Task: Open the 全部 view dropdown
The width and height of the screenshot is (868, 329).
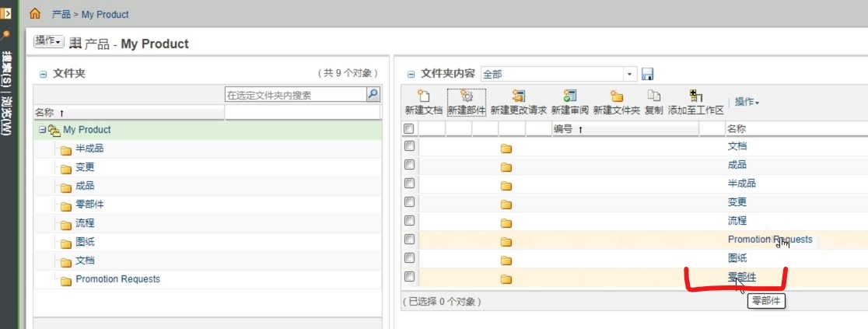Action: 631,74
